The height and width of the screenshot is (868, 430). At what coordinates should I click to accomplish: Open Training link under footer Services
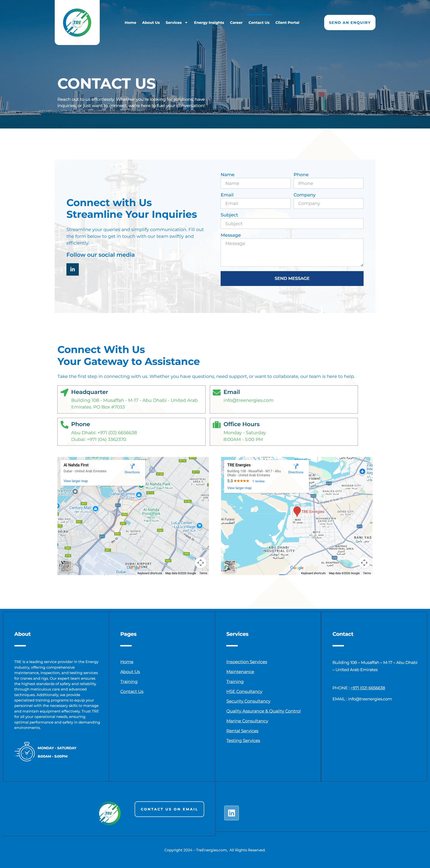[x=235, y=682]
